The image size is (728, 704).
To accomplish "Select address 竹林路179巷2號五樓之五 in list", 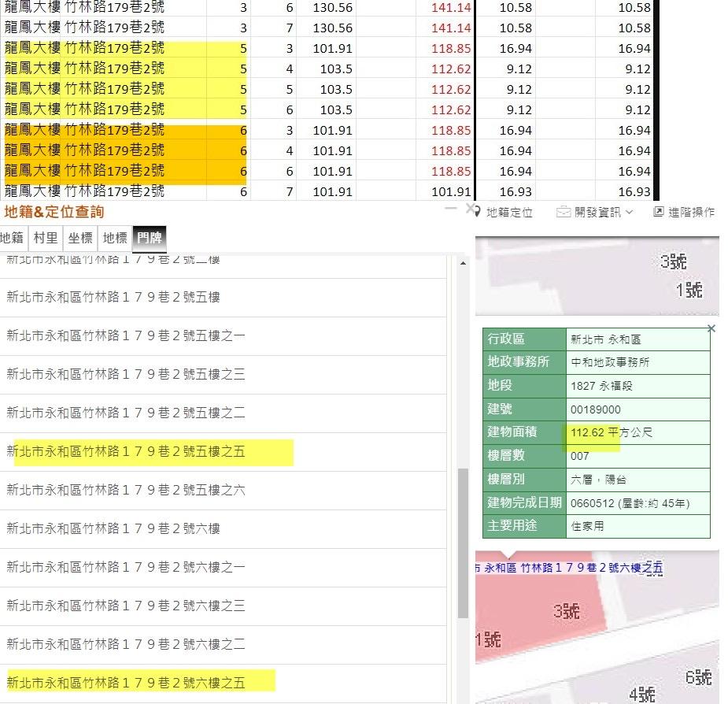I will point(126,451).
